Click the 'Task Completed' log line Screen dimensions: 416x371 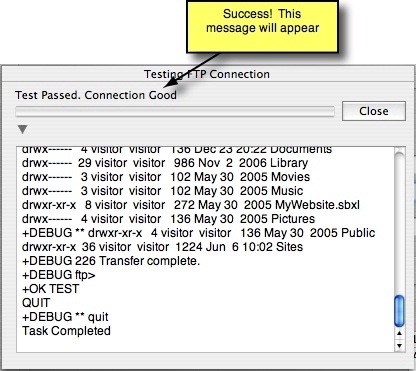(x=66, y=331)
